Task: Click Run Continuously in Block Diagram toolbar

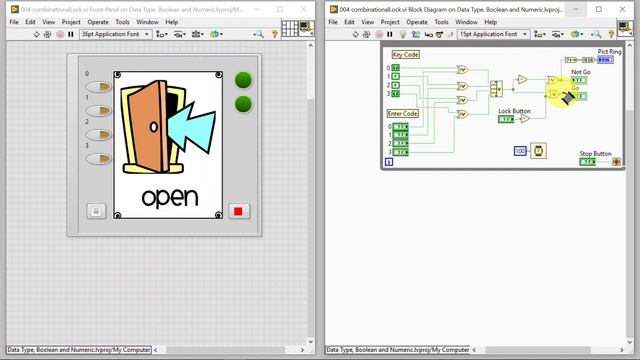Action: coord(367,34)
